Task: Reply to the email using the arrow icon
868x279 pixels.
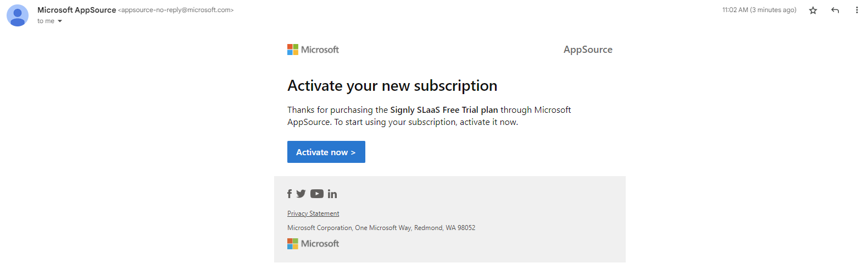Action: (x=835, y=10)
